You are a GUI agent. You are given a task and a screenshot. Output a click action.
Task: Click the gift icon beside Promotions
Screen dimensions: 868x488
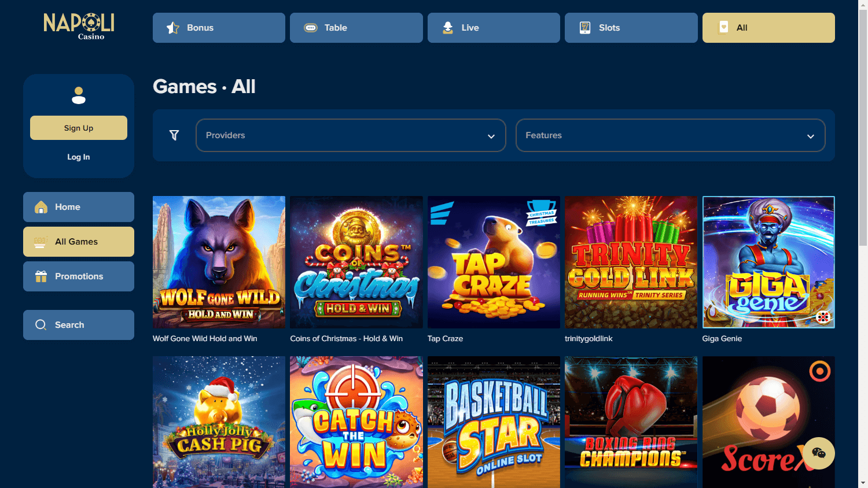tap(41, 276)
